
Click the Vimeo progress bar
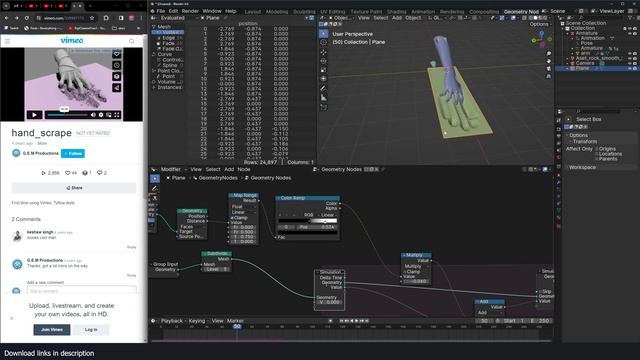tap(67, 115)
